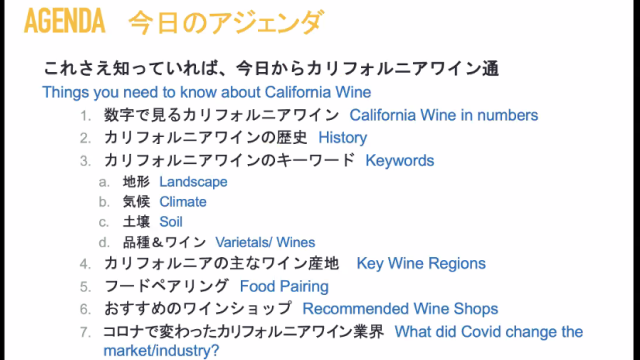The image size is (640, 360).
Task: Select 数字で見るカリフォルニアワイン text
Action: point(221,115)
